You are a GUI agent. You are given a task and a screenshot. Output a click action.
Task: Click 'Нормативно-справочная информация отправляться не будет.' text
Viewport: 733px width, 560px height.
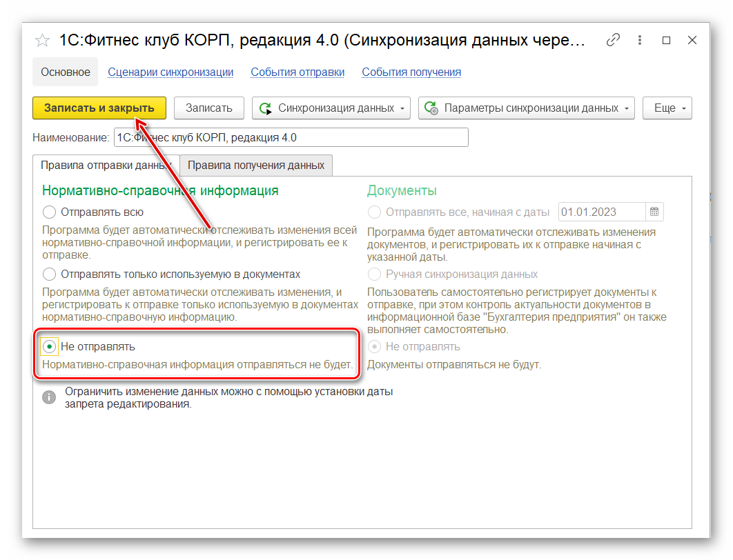click(x=197, y=365)
